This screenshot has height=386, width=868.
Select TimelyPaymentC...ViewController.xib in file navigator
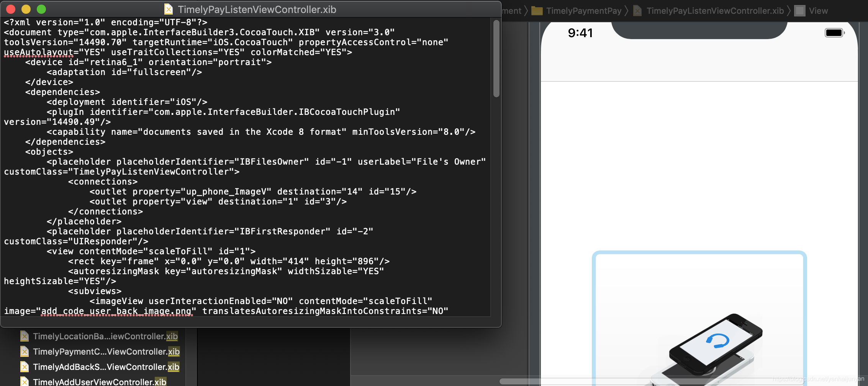click(x=106, y=352)
